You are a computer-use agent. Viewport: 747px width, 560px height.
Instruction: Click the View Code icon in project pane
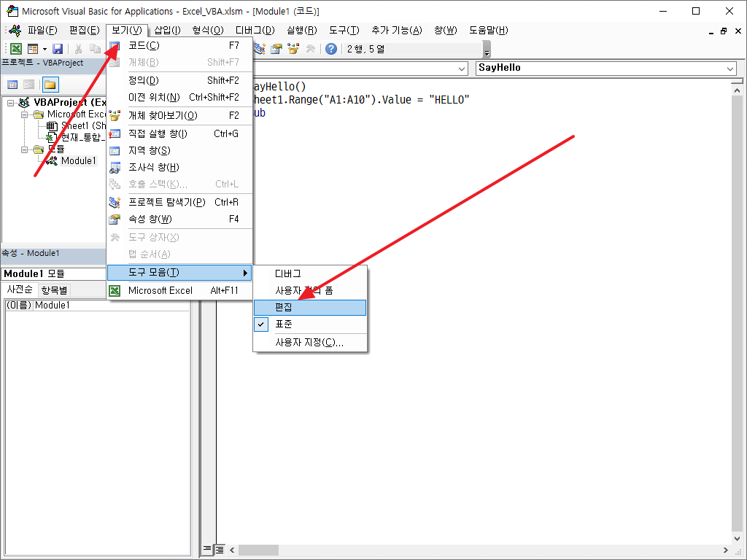coord(12,85)
